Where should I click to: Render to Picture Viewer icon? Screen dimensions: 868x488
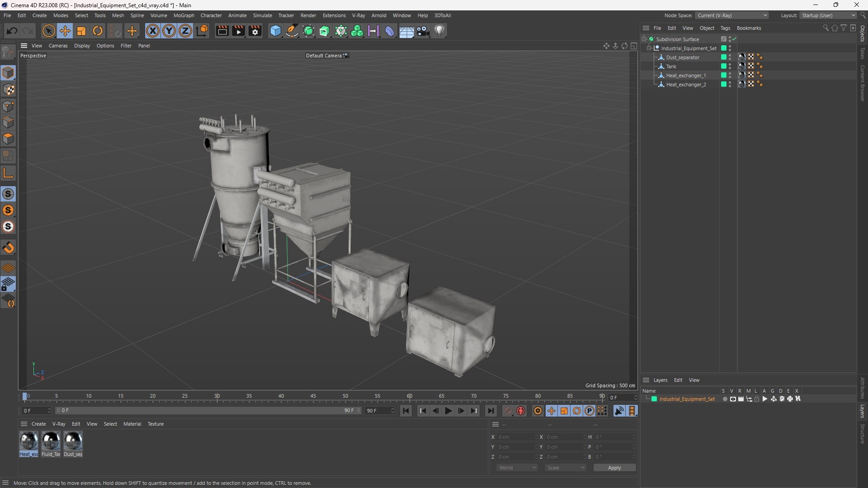click(x=238, y=31)
